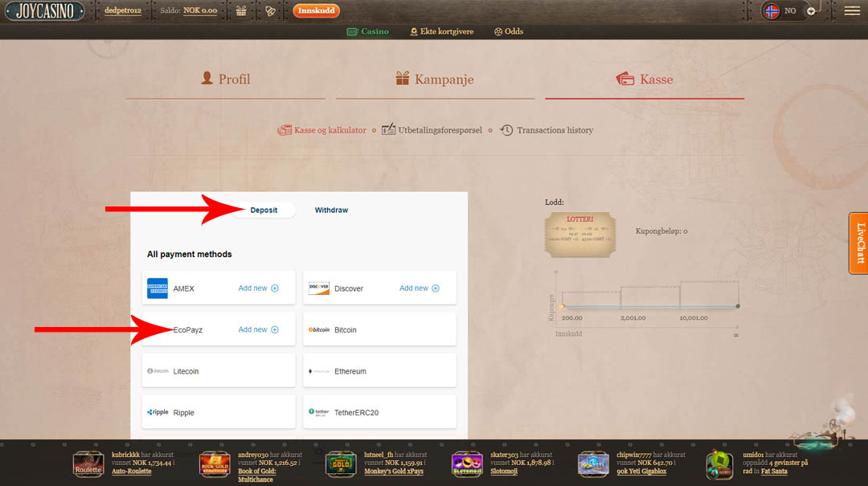This screenshot has width=868, height=486.
Task: Open the gift bonus icon in header
Action: [241, 10]
